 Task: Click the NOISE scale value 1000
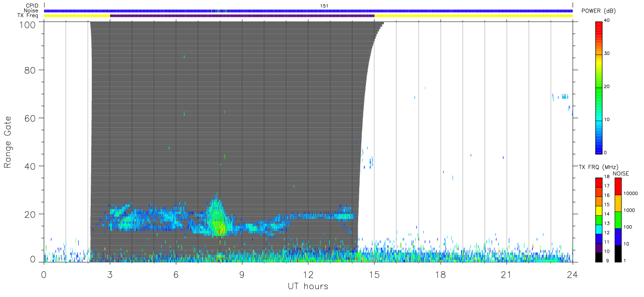629,210
